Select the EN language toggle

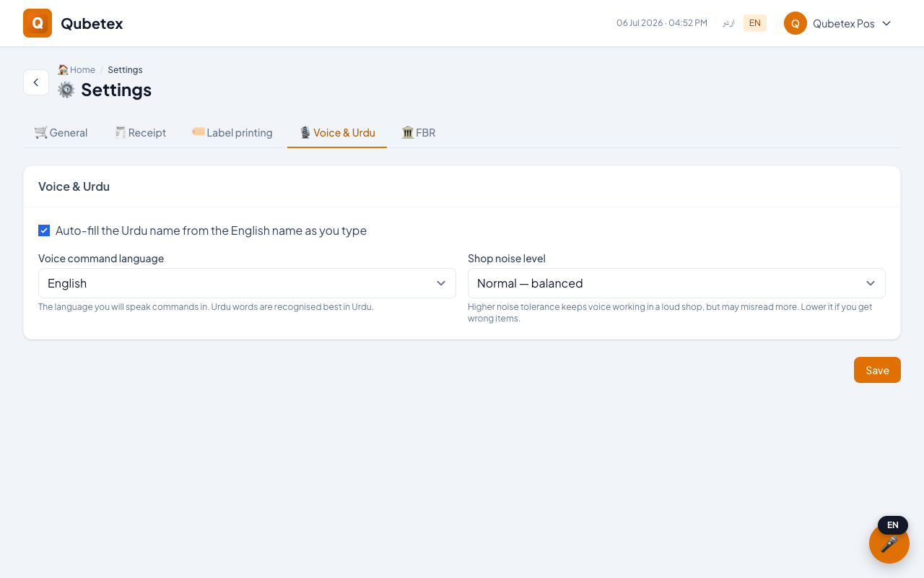tap(755, 23)
